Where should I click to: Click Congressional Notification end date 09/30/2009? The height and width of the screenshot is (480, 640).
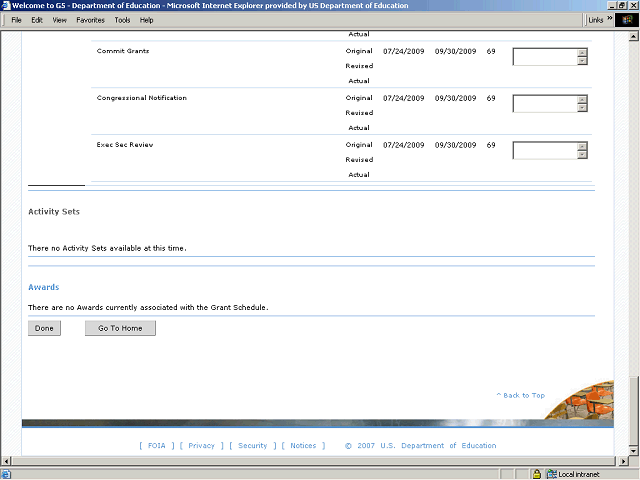click(x=456, y=98)
